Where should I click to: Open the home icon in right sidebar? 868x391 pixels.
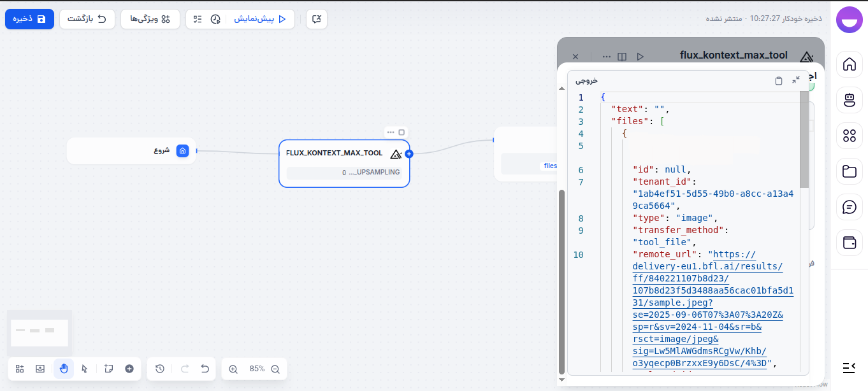point(850,64)
